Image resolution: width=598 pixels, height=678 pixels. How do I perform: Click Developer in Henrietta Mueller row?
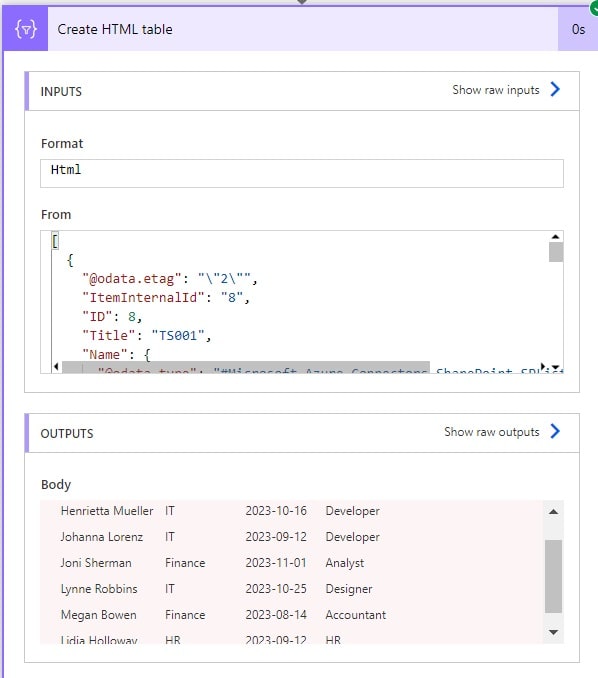pos(352,511)
